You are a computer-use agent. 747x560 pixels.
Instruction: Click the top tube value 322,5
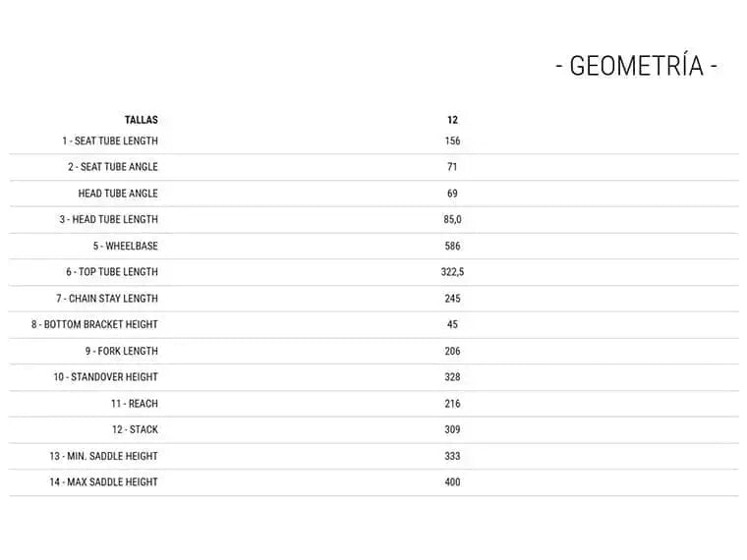point(452,272)
